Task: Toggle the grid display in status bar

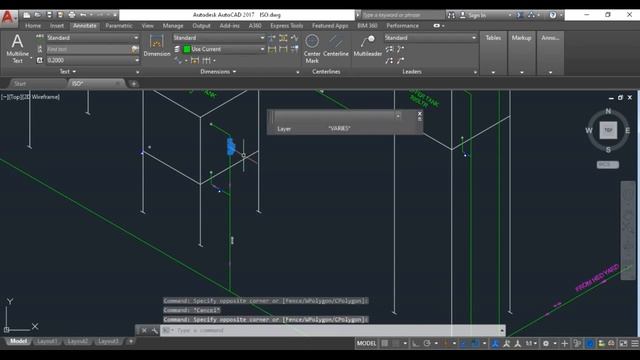Action: pyautogui.click(x=384, y=344)
